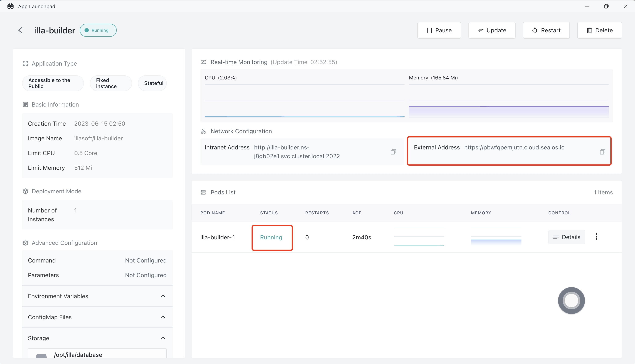Click the image name illasoft/illa-builder
Screen dimensions: 635x364
[x=99, y=138]
